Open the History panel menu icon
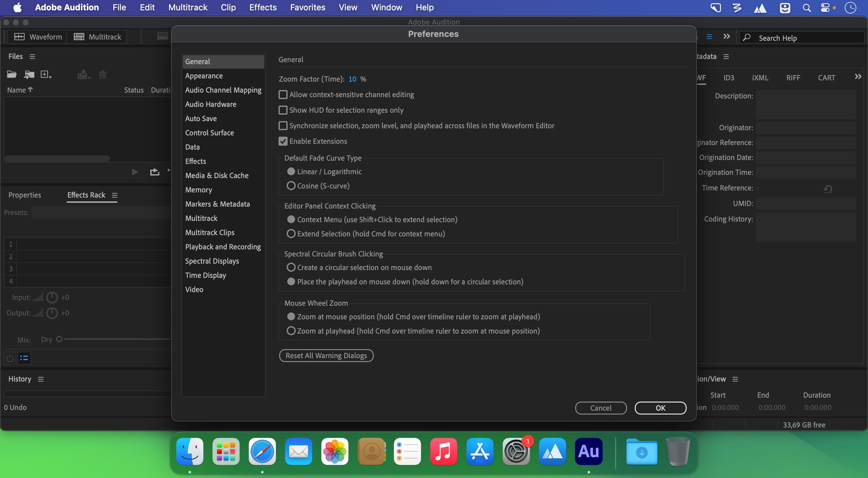868x478 pixels. coord(41,379)
